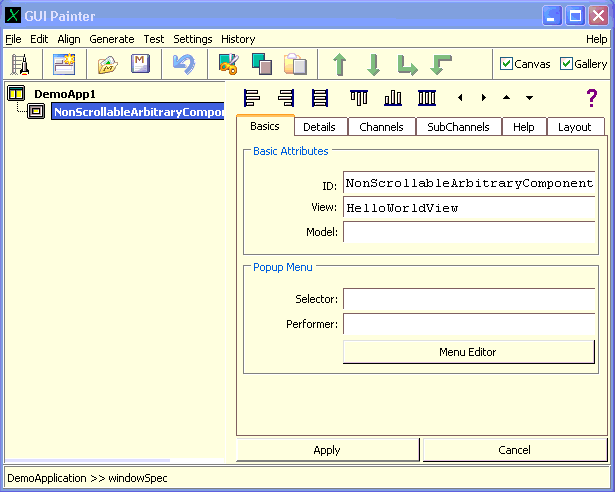The image size is (615, 492).
Task: Equalize widget heights icon
Action: (x=427, y=98)
